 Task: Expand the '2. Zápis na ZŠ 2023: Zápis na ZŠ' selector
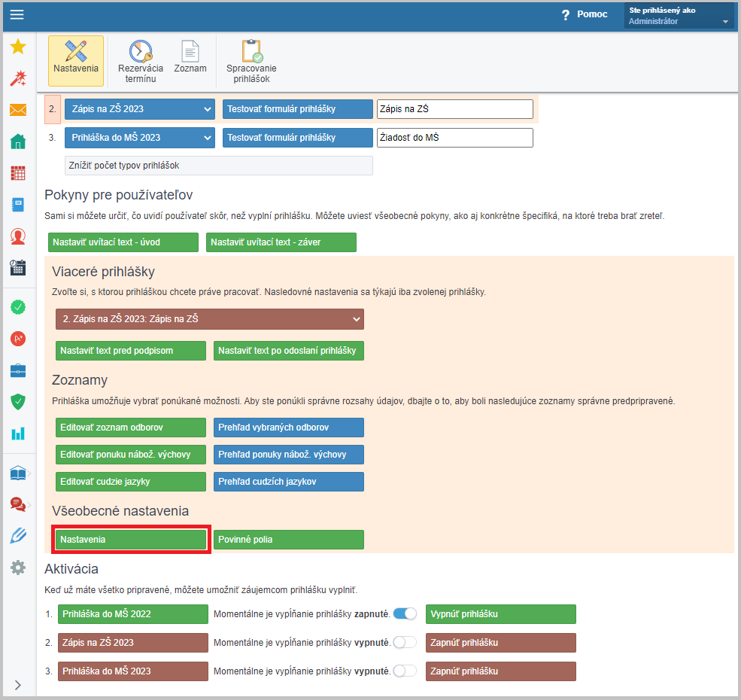coord(210,319)
